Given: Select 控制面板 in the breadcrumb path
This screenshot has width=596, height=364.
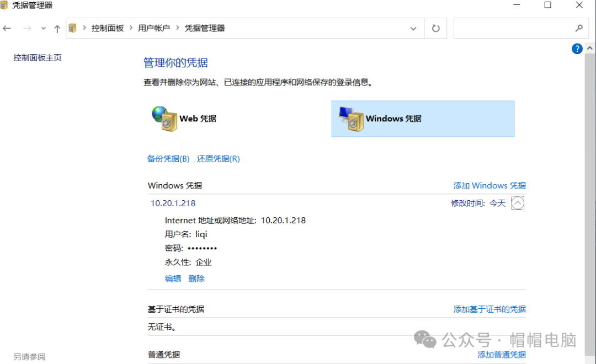Looking at the screenshot, I should tap(108, 28).
